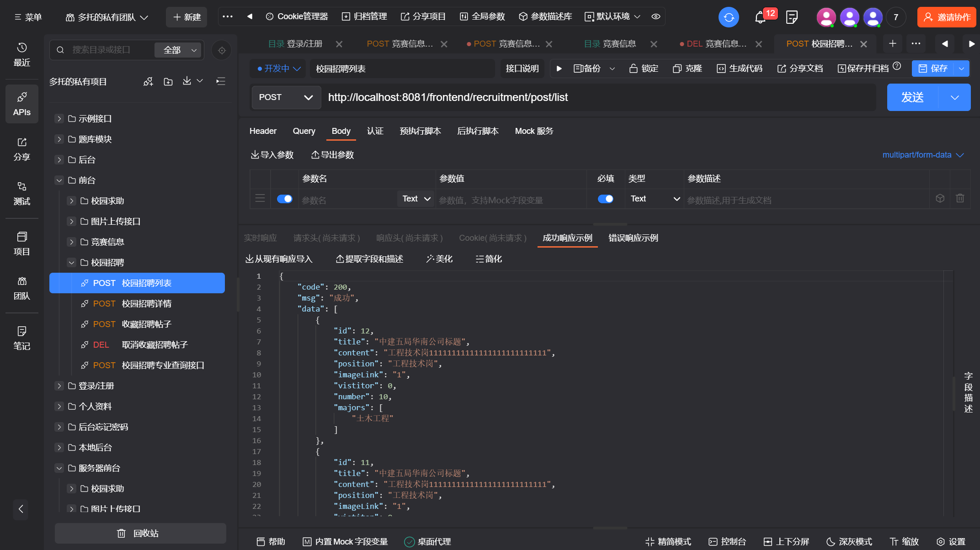Image resolution: width=980 pixels, height=550 pixels.
Task: Toggle the parameter enable switch
Action: (x=284, y=199)
